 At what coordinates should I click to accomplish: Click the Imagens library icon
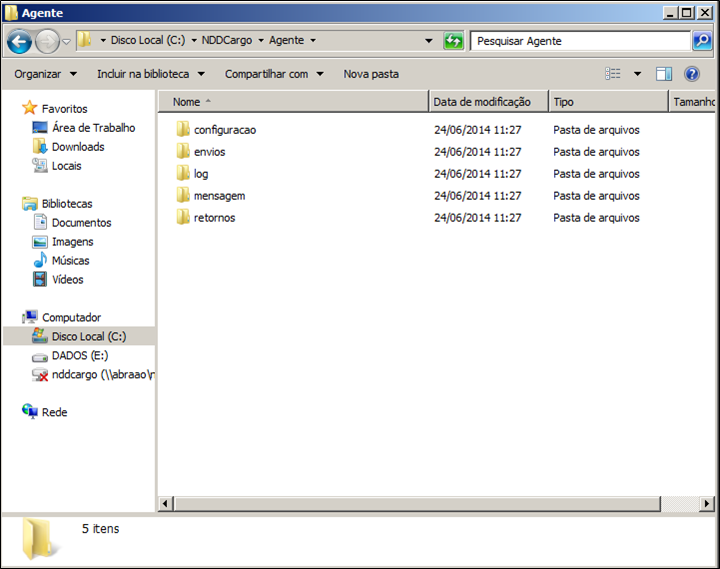tap(40, 242)
